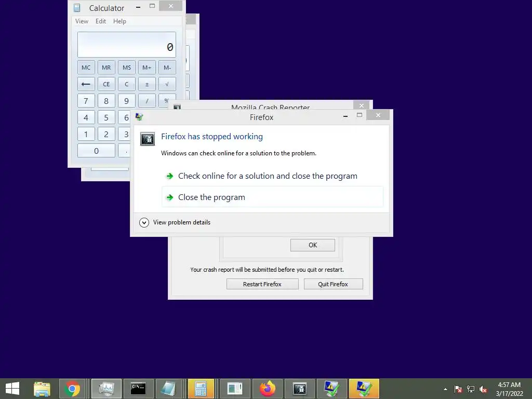Screen dimensions: 532x399
Task: Open Calculator View menu
Action: (x=82, y=21)
